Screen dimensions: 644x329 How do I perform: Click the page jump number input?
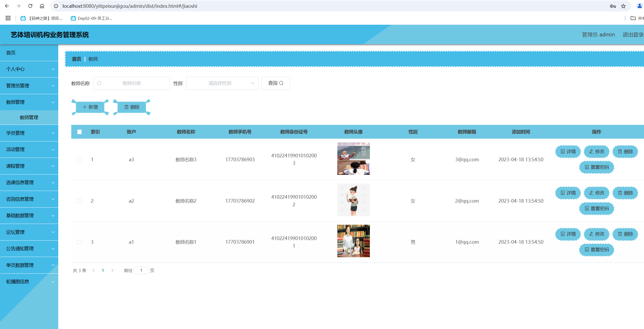pyautogui.click(x=141, y=270)
